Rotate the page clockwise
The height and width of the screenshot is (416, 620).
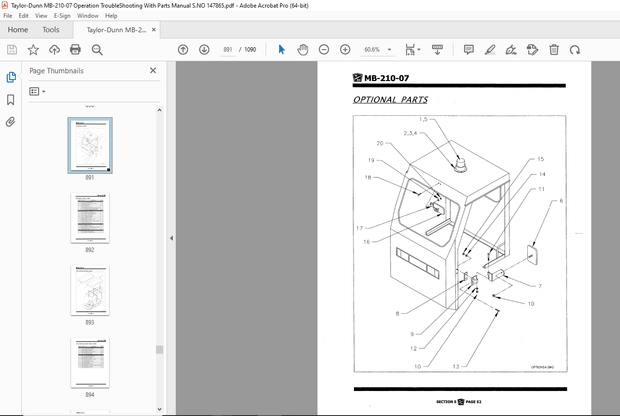click(x=575, y=49)
